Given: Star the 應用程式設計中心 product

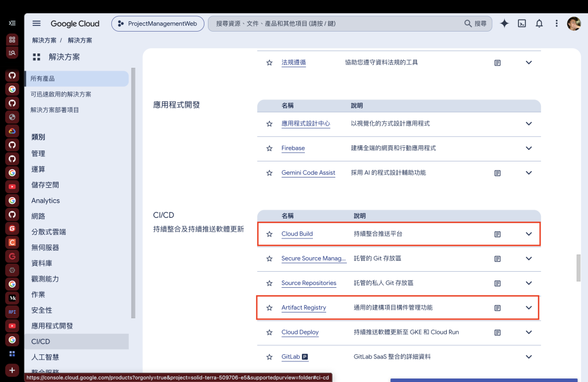Looking at the screenshot, I should point(269,124).
